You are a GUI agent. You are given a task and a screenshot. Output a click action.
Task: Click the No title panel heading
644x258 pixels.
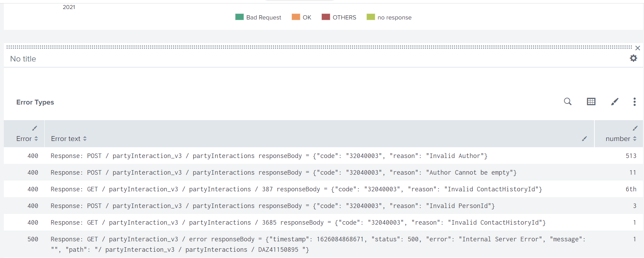(x=23, y=59)
